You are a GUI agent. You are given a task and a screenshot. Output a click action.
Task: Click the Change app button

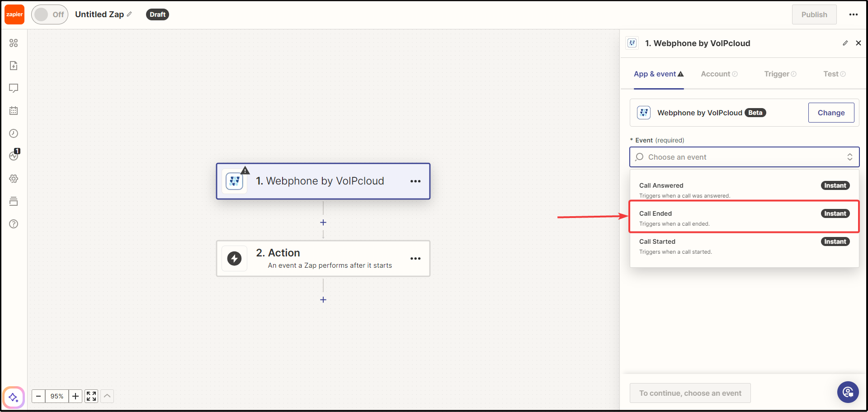[831, 113]
